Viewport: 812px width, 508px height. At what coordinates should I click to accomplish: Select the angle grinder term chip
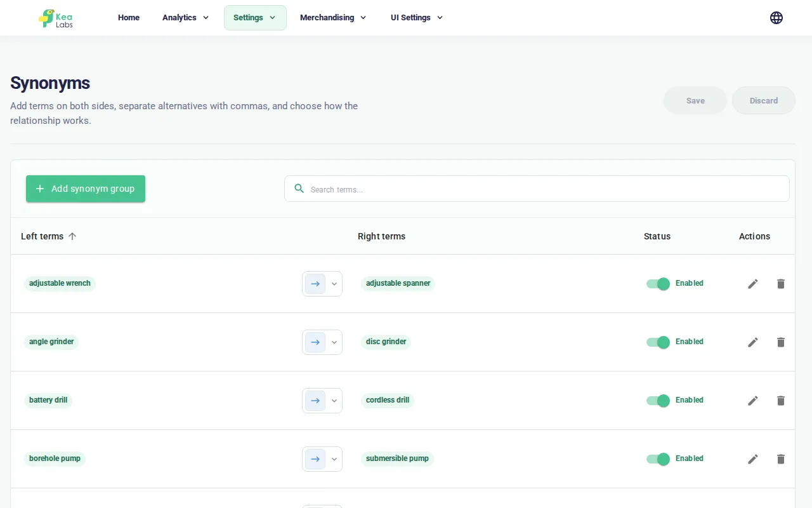(x=51, y=342)
